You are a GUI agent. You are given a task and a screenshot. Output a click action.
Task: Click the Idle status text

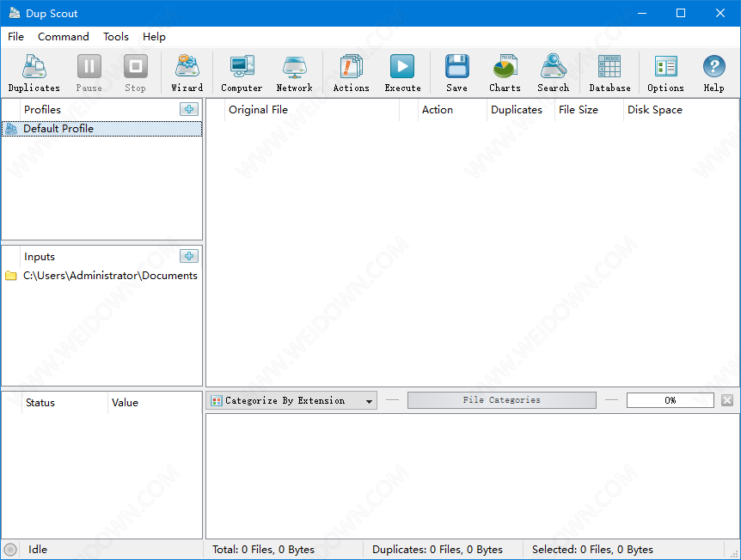tap(38, 550)
